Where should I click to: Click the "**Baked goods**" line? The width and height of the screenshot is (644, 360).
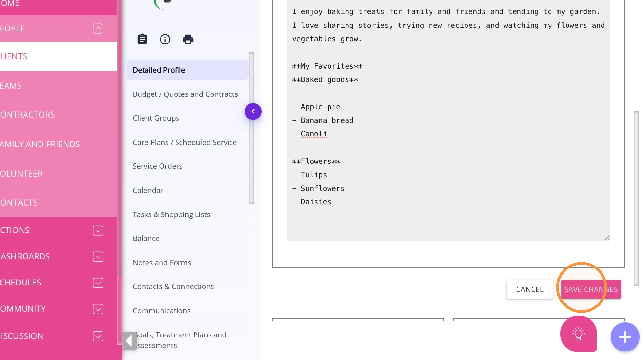(x=325, y=80)
